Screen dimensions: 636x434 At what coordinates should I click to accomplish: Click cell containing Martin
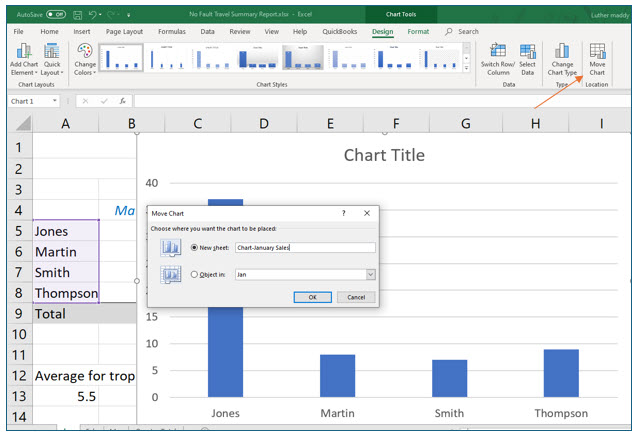pyautogui.click(x=66, y=252)
